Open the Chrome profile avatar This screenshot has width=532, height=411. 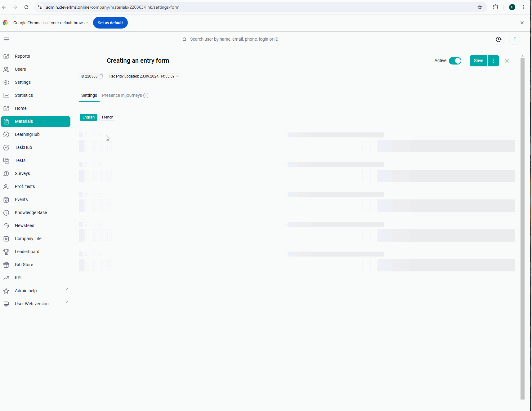tap(512, 7)
